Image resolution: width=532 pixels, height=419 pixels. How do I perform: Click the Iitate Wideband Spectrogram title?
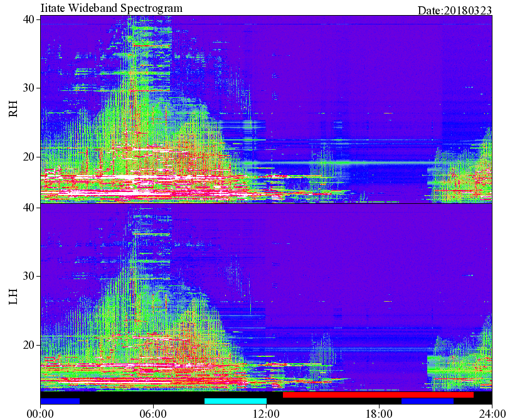pos(111,8)
